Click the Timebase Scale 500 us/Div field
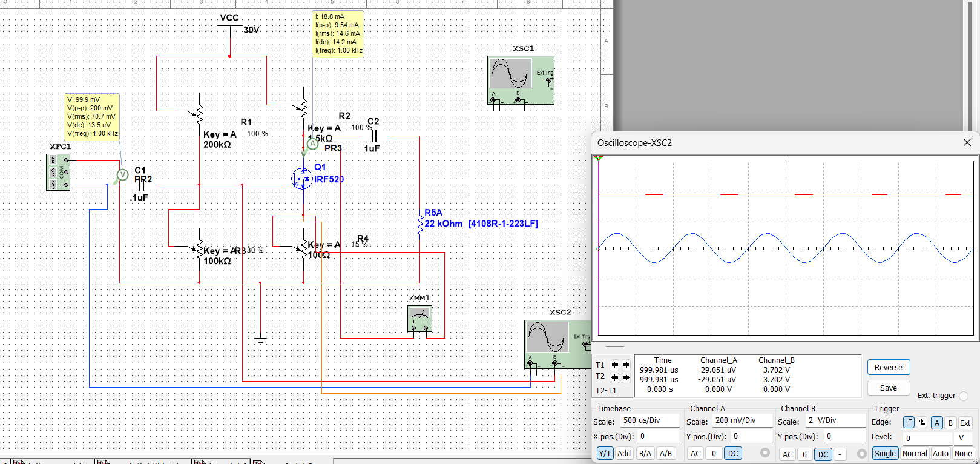This screenshot has height=464, width=980. [649, 420]
